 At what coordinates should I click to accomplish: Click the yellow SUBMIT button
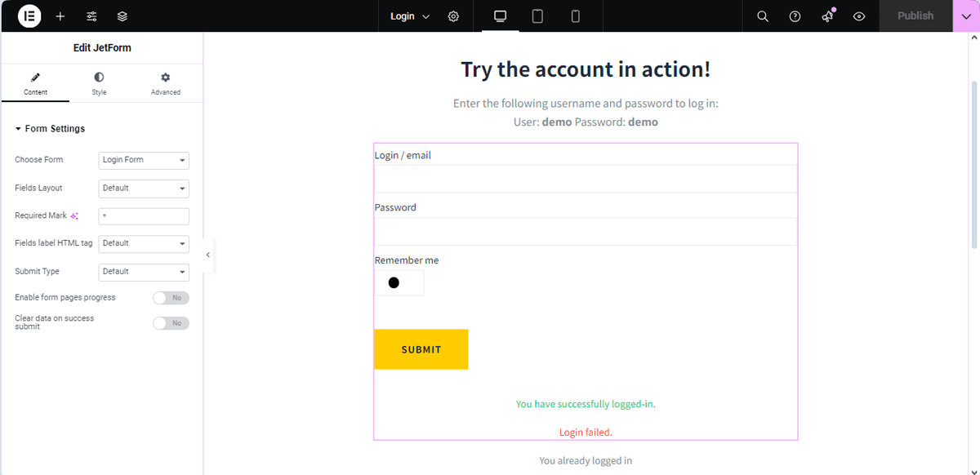[x=421, y=348]
